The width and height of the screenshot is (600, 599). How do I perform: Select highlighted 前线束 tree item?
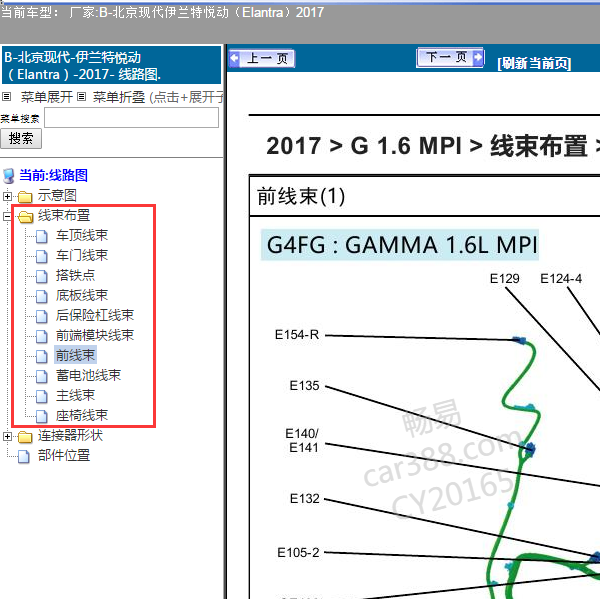pyautogui.click(x=75, y=355)
